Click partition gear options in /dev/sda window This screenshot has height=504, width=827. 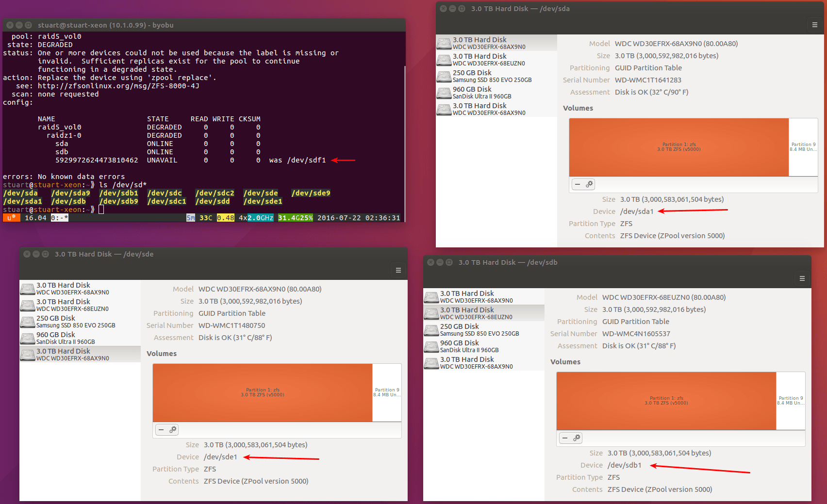[589, 184]
